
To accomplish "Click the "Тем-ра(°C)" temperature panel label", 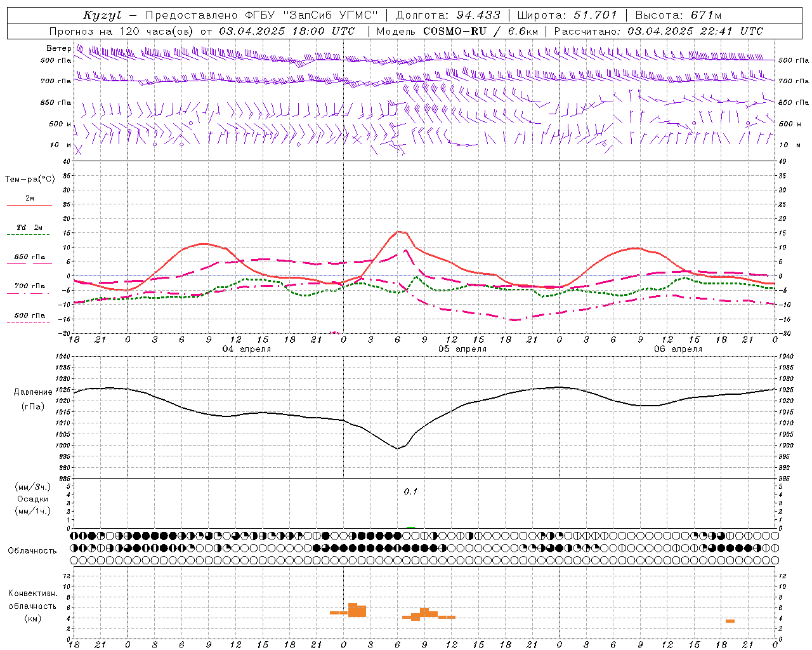I will 30,180.
